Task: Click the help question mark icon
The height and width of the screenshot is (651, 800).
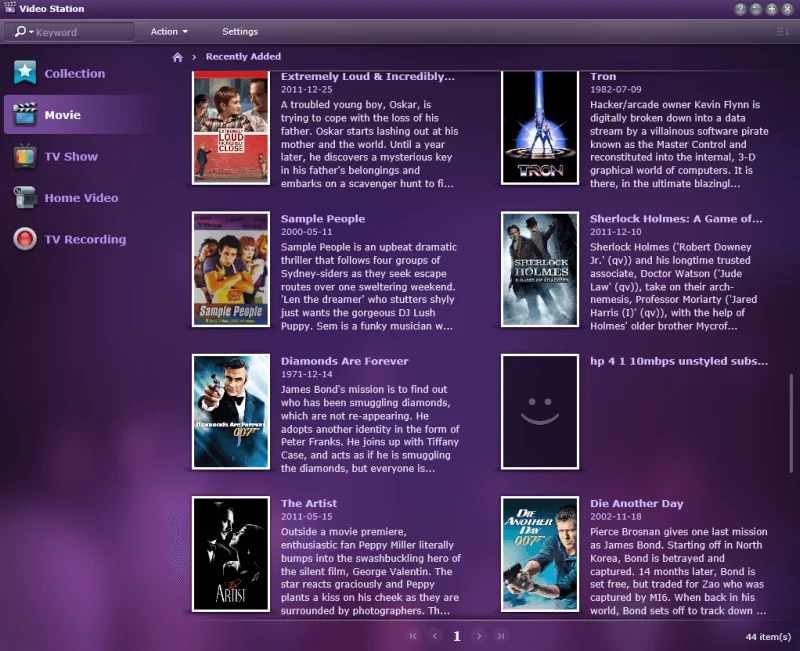Action: [740, 9]
